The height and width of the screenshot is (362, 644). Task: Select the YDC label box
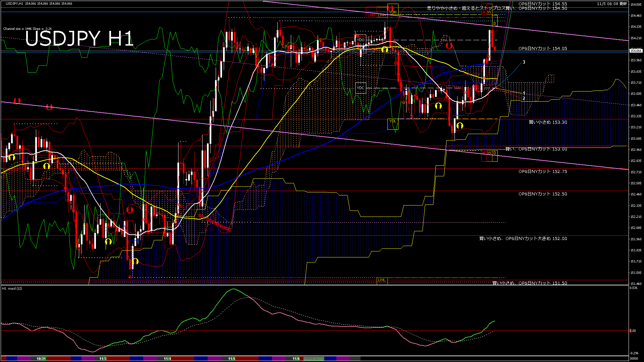tap(360, 88)
